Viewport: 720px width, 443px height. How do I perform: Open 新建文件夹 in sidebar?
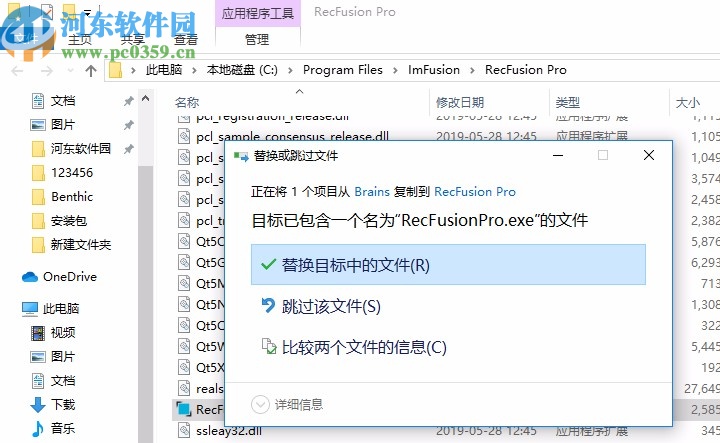point(81,245)
